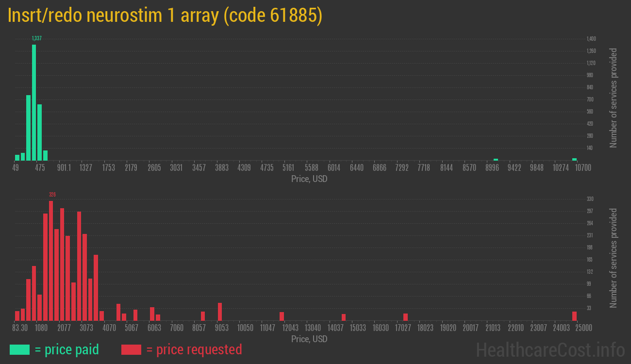Screen dimensions: 631x364
Task: Click the '10700' x-axis label
Action: (583, 167)
